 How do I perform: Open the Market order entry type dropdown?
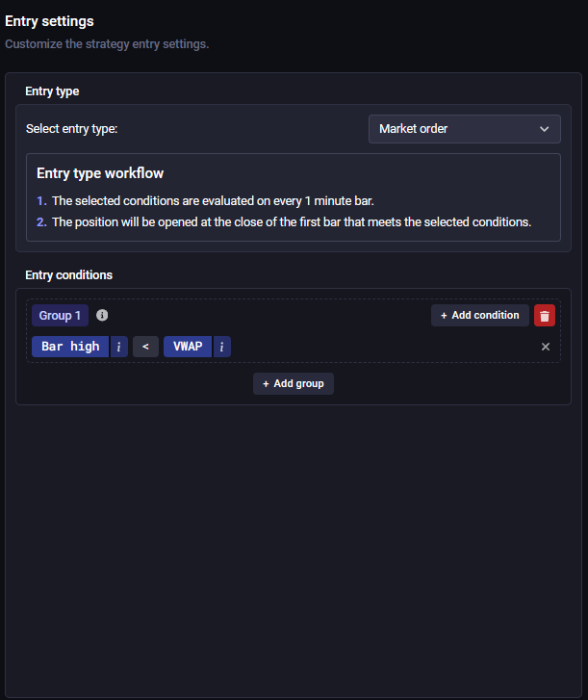coord(465,129)
